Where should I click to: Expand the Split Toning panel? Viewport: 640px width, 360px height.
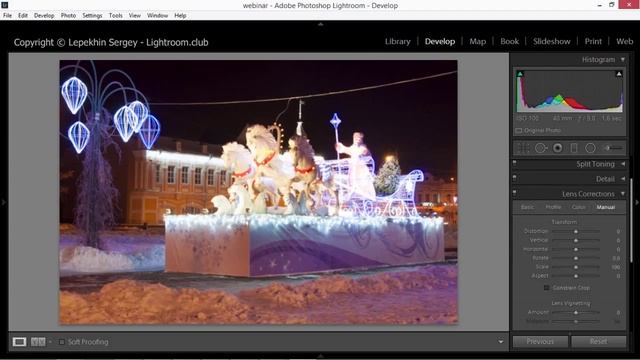623,164
